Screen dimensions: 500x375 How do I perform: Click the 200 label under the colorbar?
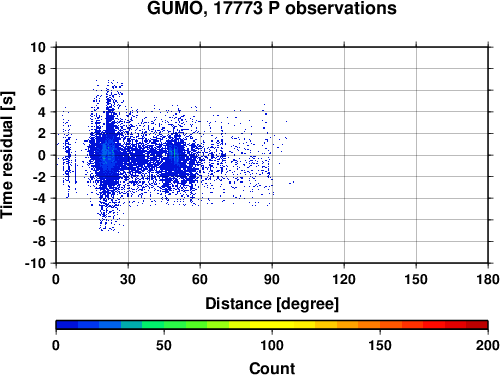(x=488, y=345)
